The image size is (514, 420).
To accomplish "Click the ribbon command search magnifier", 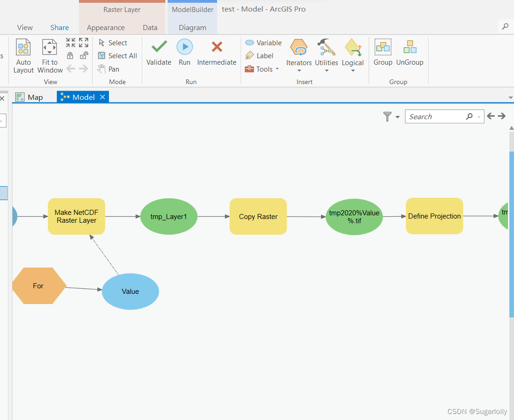I will [506, 26].
